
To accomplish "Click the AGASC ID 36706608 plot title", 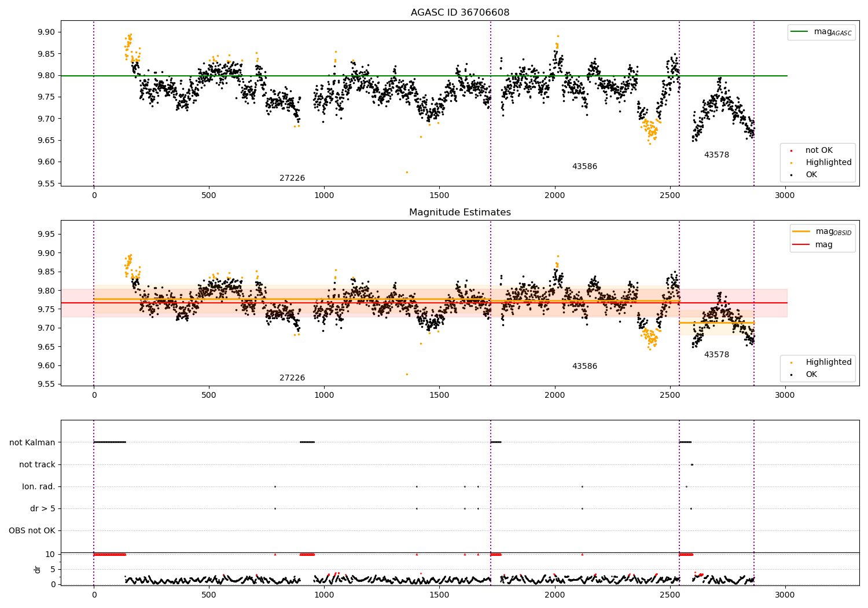I will pyautogui.click(x=460, y=13).
